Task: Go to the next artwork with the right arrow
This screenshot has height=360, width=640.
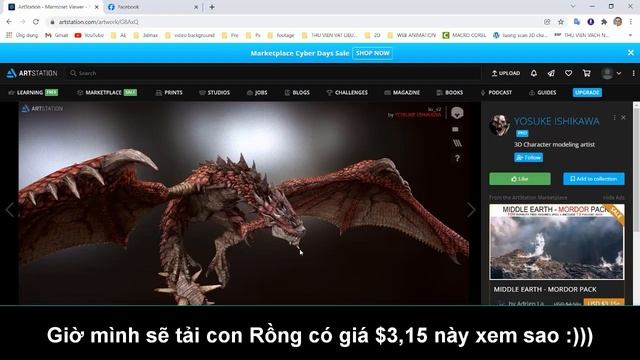Action: click(471, 210)
